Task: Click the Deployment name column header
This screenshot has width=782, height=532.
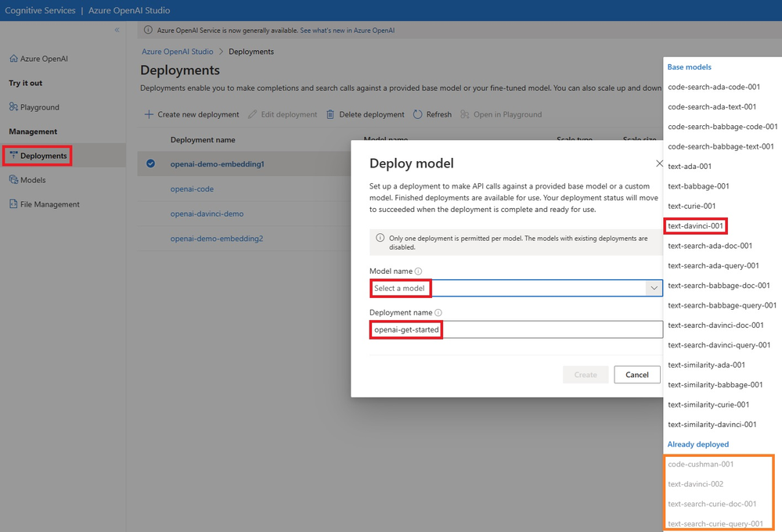Action: click(203, 139)
